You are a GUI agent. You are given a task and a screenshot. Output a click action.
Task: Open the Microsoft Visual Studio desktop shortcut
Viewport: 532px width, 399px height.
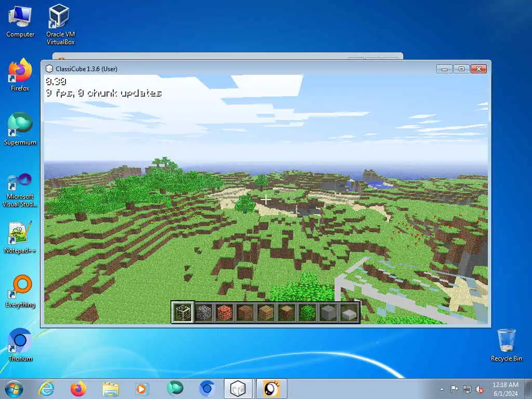coord(20,190)
